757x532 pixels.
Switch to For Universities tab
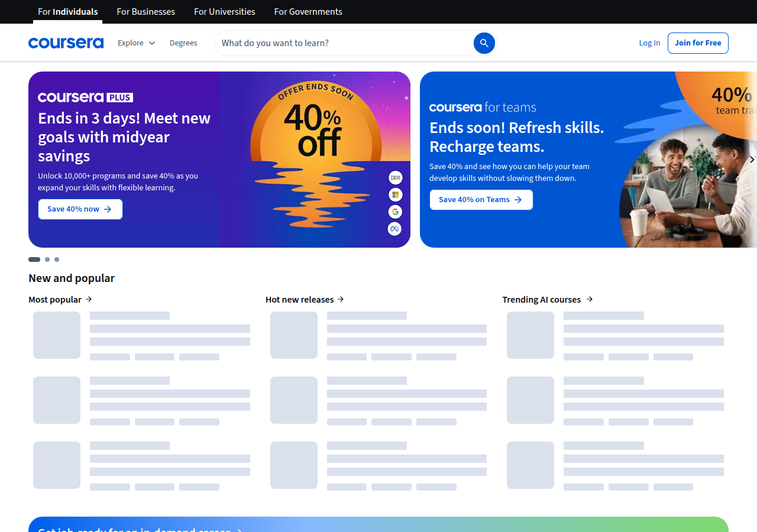click(225, 12)
